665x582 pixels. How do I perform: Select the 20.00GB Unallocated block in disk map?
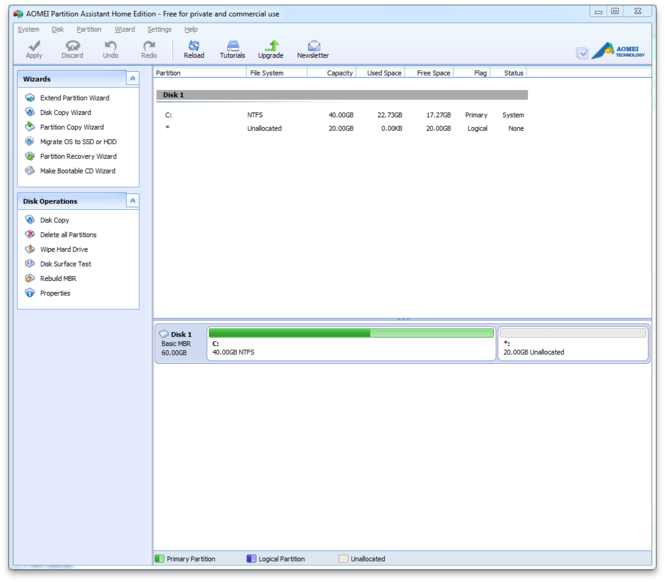[573, 343]
